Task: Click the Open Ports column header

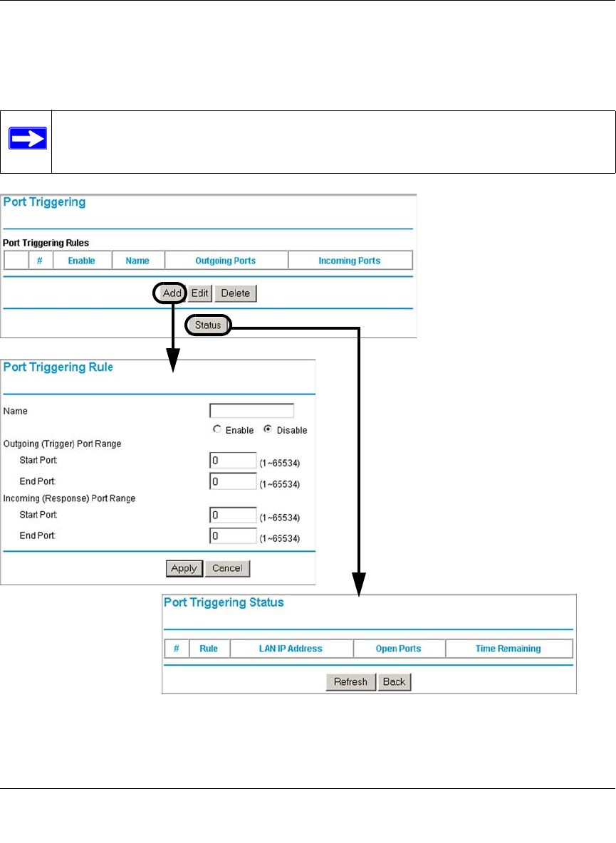Action: (398, 649)
